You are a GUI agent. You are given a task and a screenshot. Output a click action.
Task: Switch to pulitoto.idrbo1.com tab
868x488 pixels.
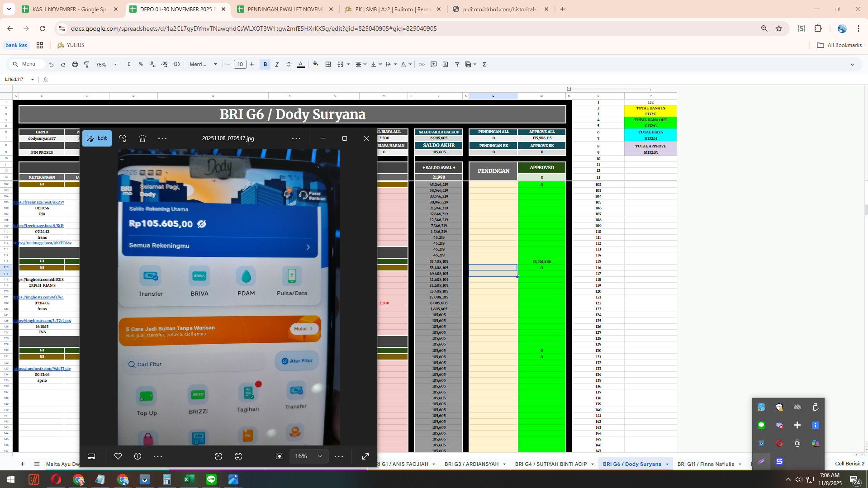click(501, 9)
